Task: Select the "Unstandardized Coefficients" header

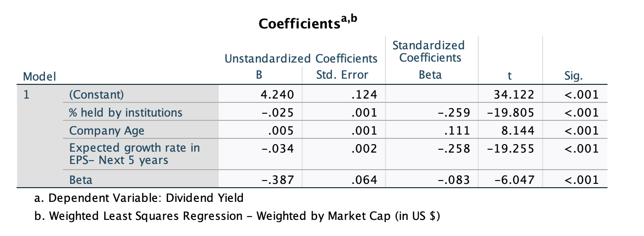Action: tap(301, 59)
